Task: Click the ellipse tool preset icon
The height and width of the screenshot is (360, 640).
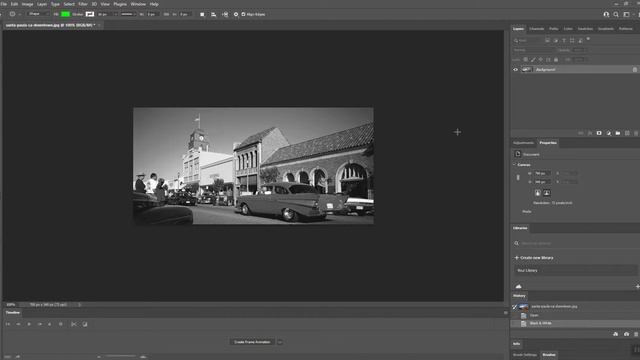Action: [x=12, y=14]
